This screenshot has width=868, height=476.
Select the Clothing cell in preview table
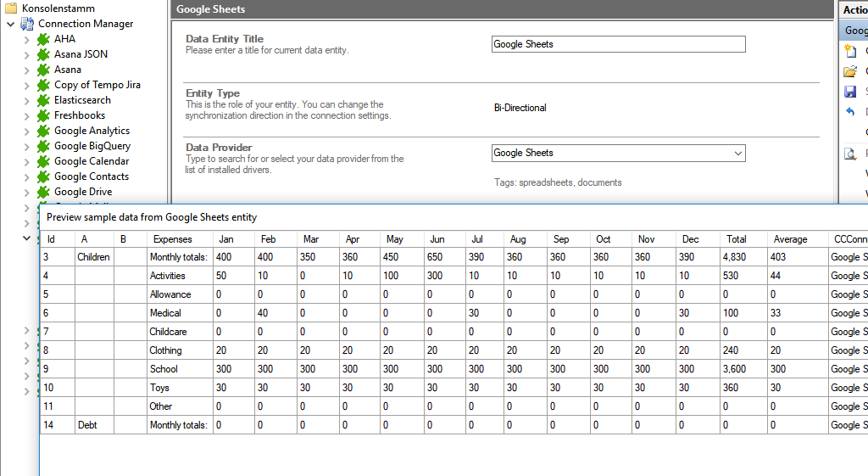[165, 350]
